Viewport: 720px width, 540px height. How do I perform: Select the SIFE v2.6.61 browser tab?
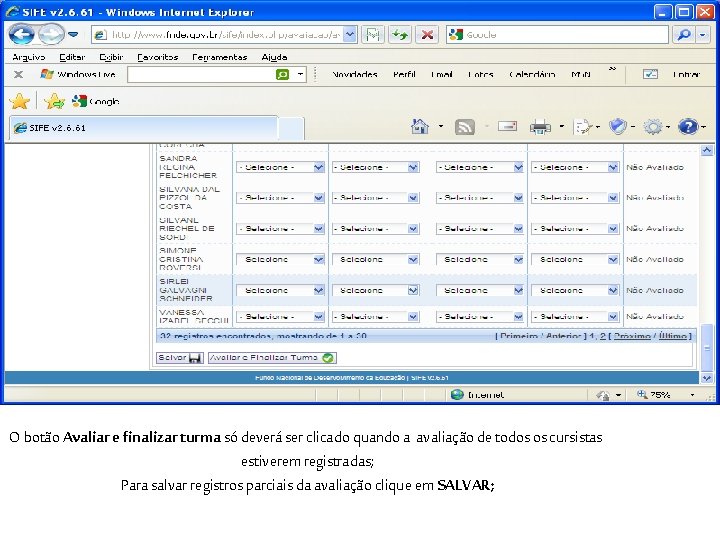(x=144, y=128)
